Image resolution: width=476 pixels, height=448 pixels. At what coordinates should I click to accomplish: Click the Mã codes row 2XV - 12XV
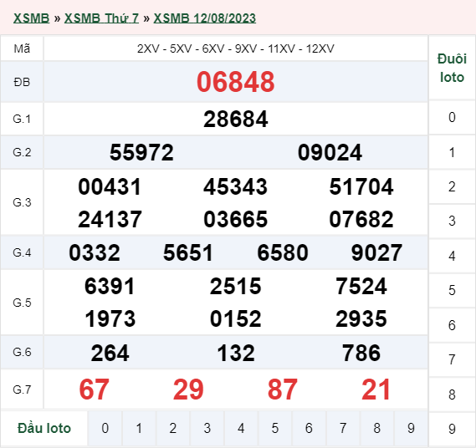click(x=236, y=48)
